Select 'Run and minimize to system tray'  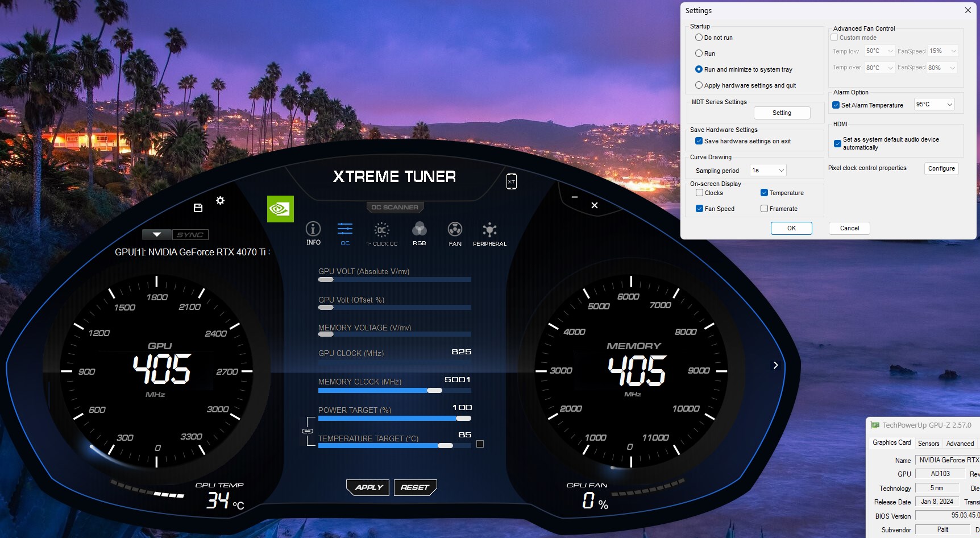pyautogui.click(x=699, y=69)
